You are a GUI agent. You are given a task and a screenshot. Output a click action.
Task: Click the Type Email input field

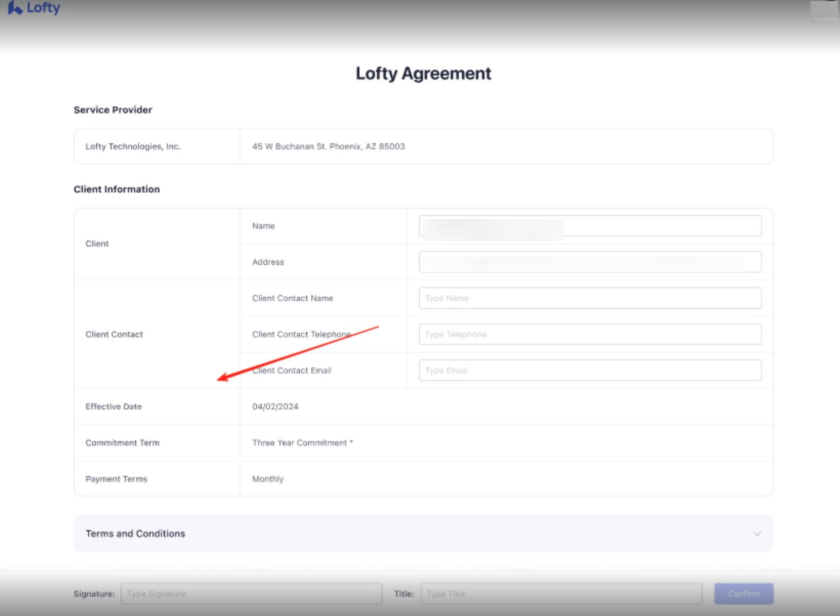(589, 371)
